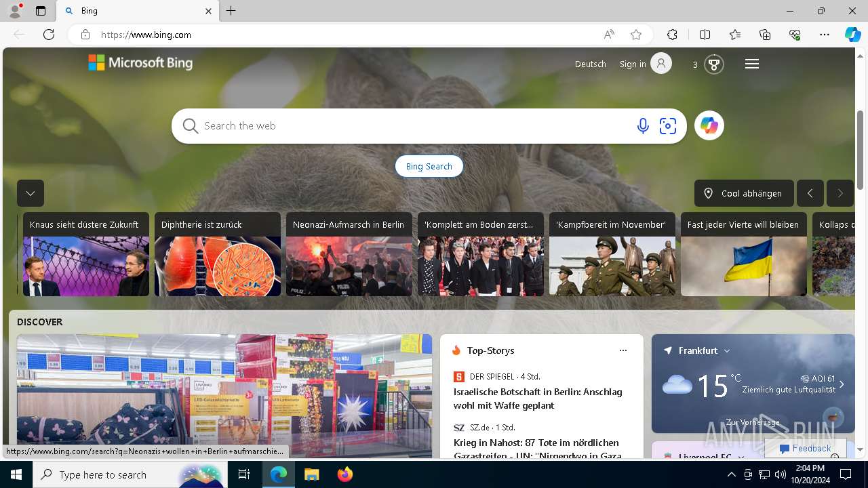This screenshot has width=868, height=488.
Task: Click the rewards points count 3
Action: (695, 64)
